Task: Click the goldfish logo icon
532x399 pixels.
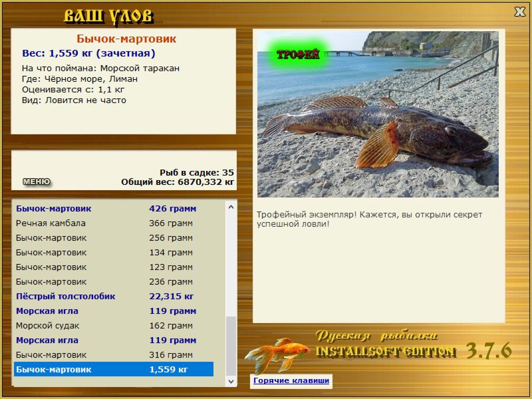Action: tap(277, 354)
